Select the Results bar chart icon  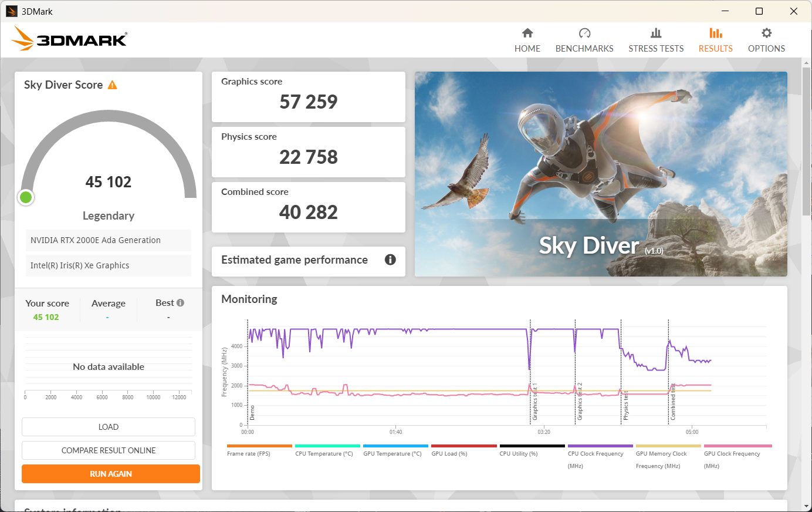[715, 33]
